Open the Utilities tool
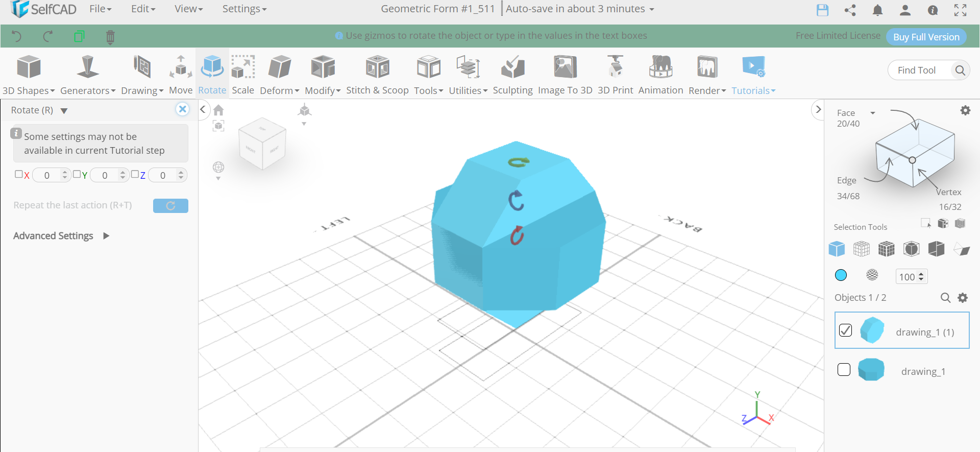The height and width of the screenshot is (452, 980). (x=468, y=75)
